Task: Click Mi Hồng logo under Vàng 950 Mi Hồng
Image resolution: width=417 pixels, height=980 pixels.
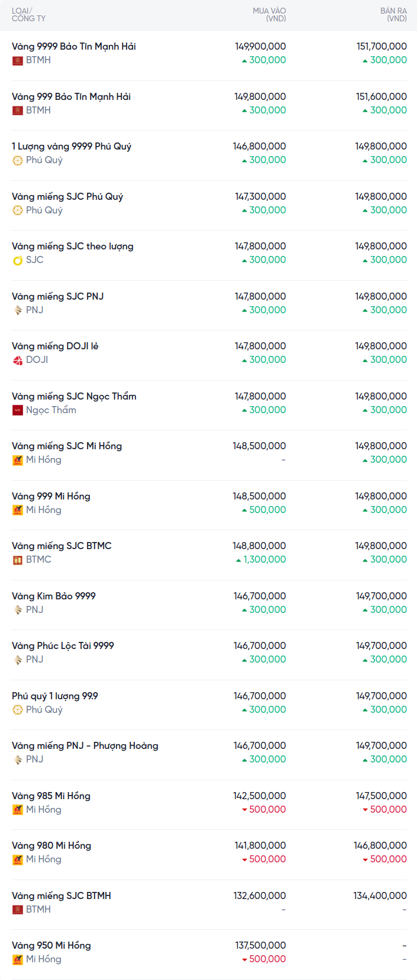Action: point(18,959)
